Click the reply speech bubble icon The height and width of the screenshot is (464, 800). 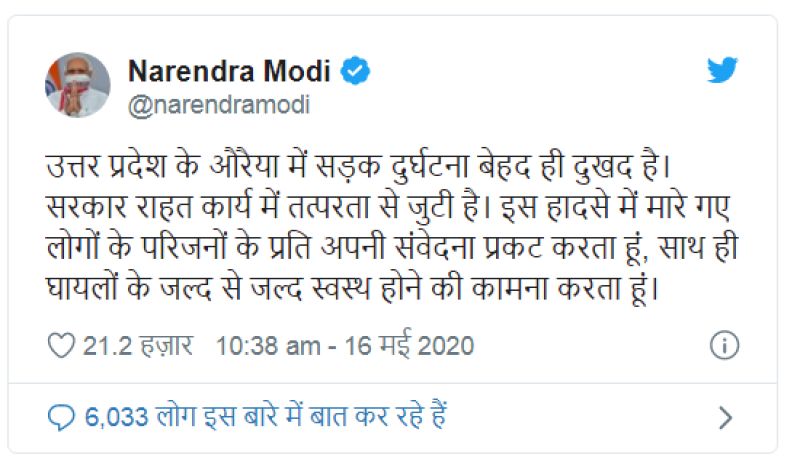coord(62,415)
